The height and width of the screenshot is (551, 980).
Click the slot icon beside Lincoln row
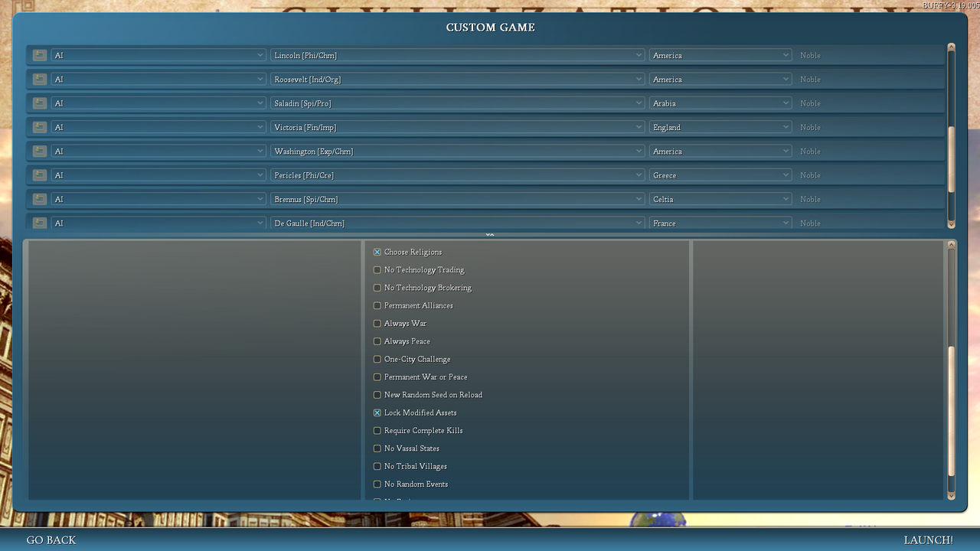pyautogui.click(x=40, y=55)
